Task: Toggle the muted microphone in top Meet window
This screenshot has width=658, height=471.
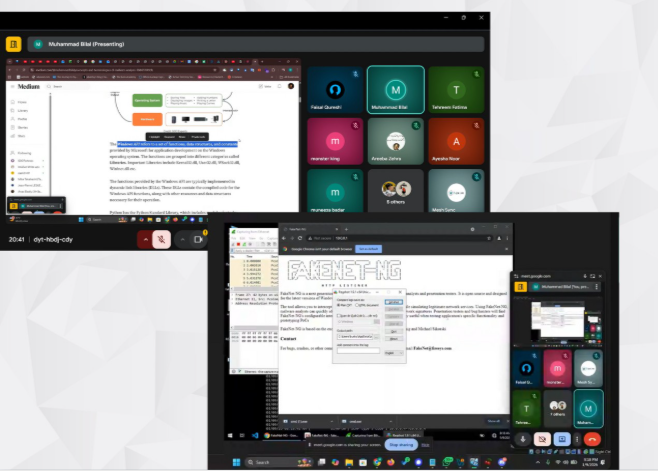Action: tap(161, 239)
